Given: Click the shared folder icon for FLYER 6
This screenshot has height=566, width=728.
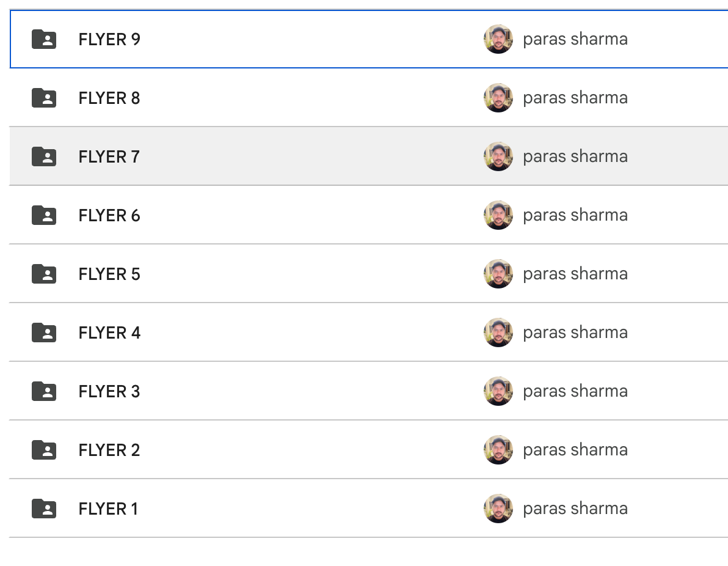Looking at the screenshot, I should pos(44,216).
